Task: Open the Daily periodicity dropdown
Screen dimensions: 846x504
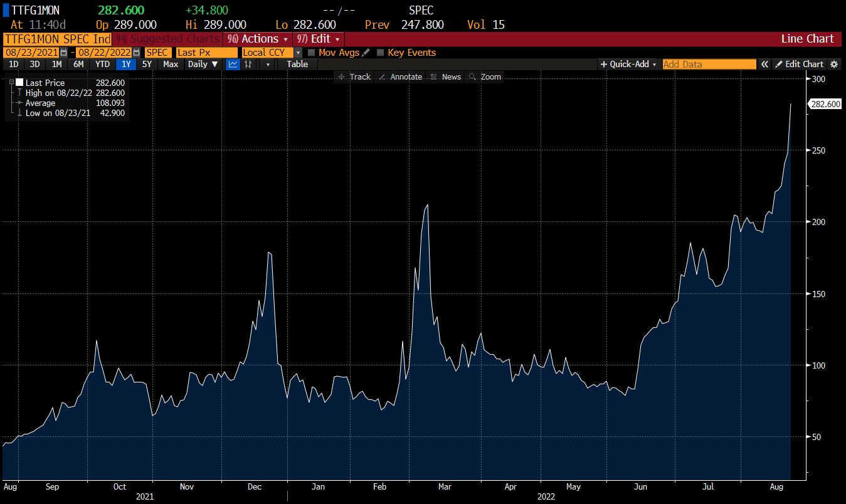Action: pos(203,64)
